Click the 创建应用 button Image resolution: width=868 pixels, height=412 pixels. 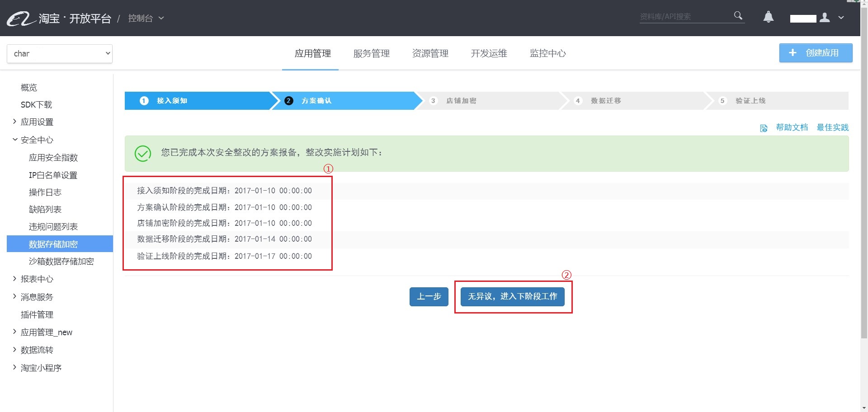pos(816,53)
